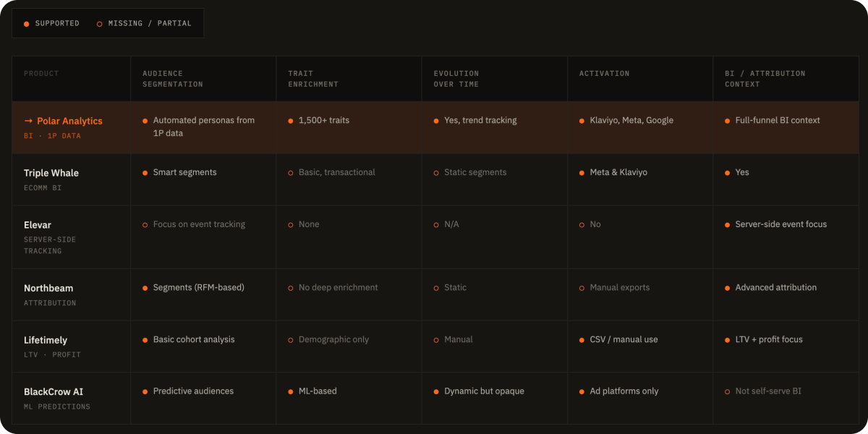The height and width of the screenshot is (434, 868).
Task: Click the Polar Analytics product name
Action: click(x=69, y=121)
